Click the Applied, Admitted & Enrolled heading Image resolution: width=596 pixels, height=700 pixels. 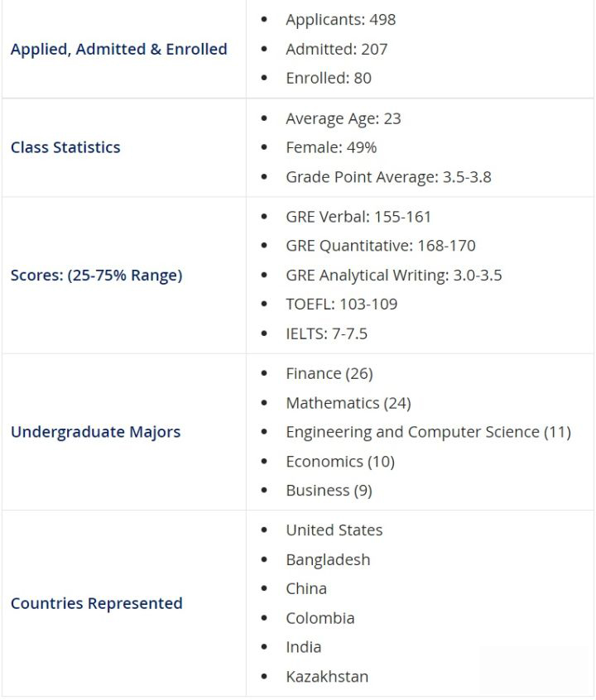(118, 49)
